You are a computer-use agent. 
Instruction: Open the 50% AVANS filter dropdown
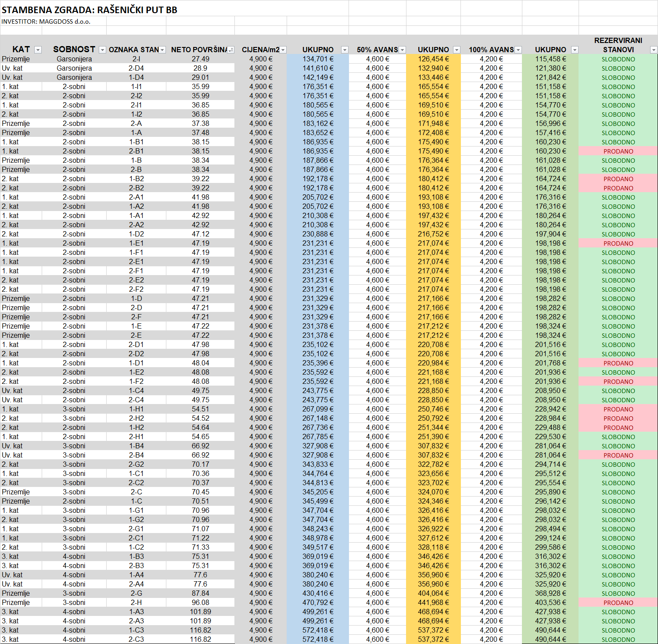(x=403, y=50)
